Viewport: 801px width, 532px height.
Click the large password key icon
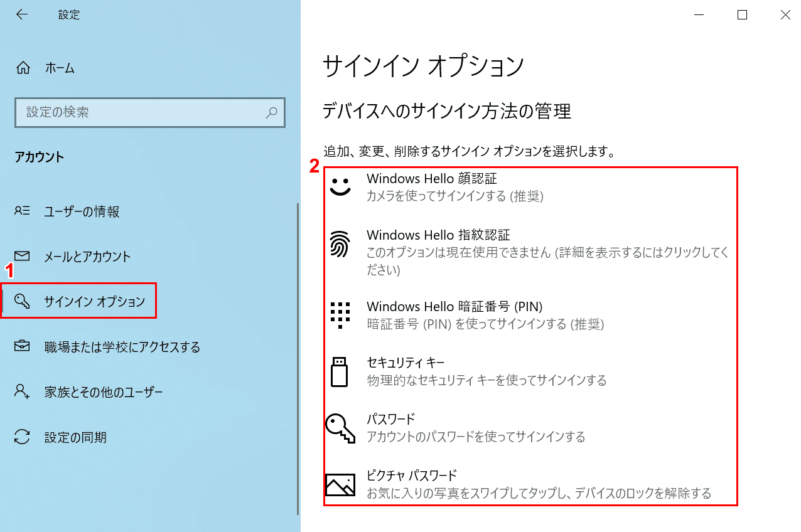click(340, 428)
